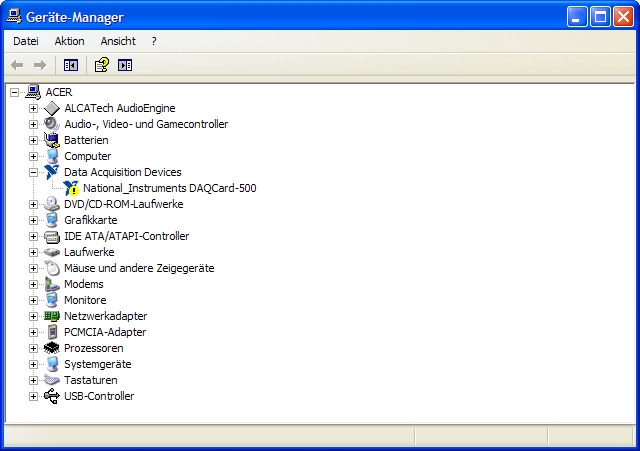Click the Grafikkarte display icon

(x=52, y=220)
